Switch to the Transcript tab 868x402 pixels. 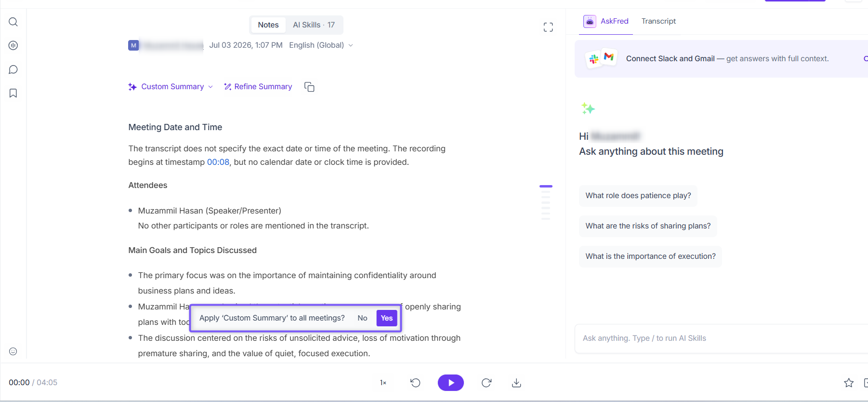tap(658, 21)
